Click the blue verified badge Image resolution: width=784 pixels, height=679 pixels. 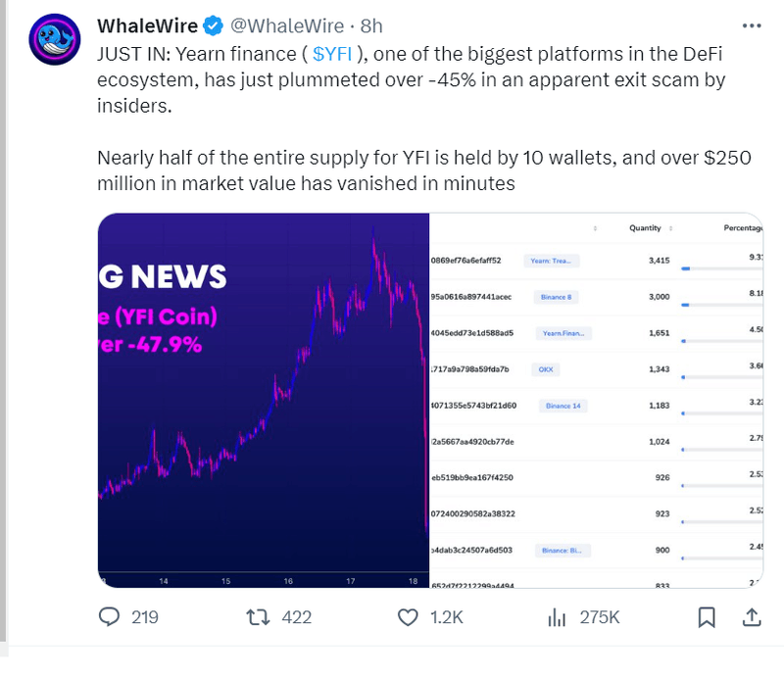213,25
